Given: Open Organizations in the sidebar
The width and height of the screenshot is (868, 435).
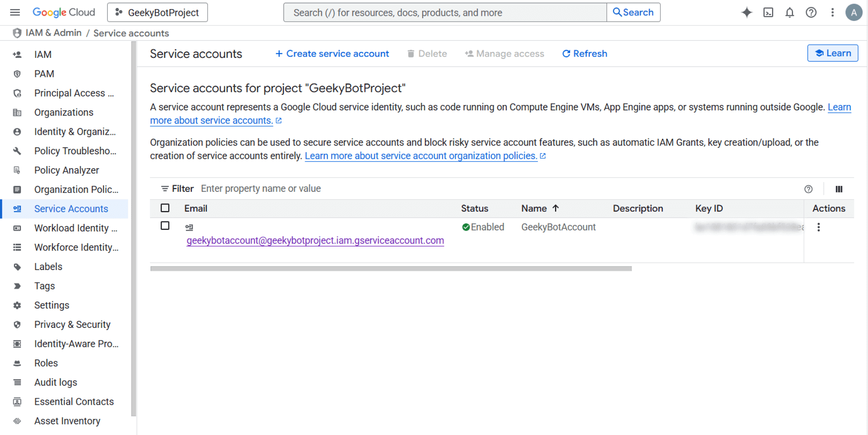Looking at the screenshot, I should pyautogui.click(x=64, y=112).
